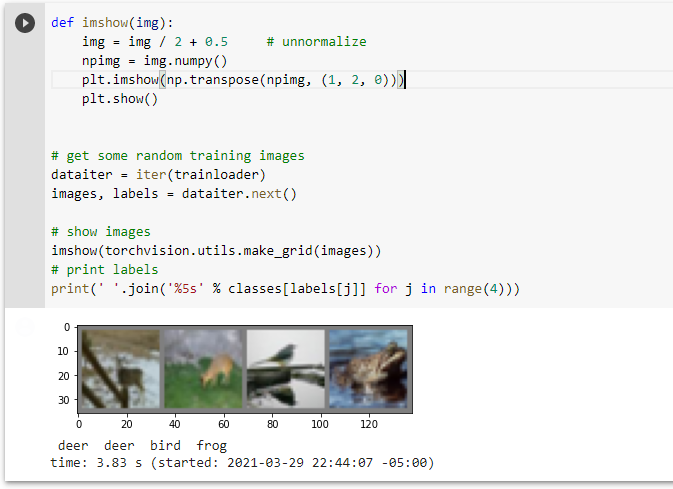Click the '# show images' comment
673x489 pixels.
tap(101, 232)
